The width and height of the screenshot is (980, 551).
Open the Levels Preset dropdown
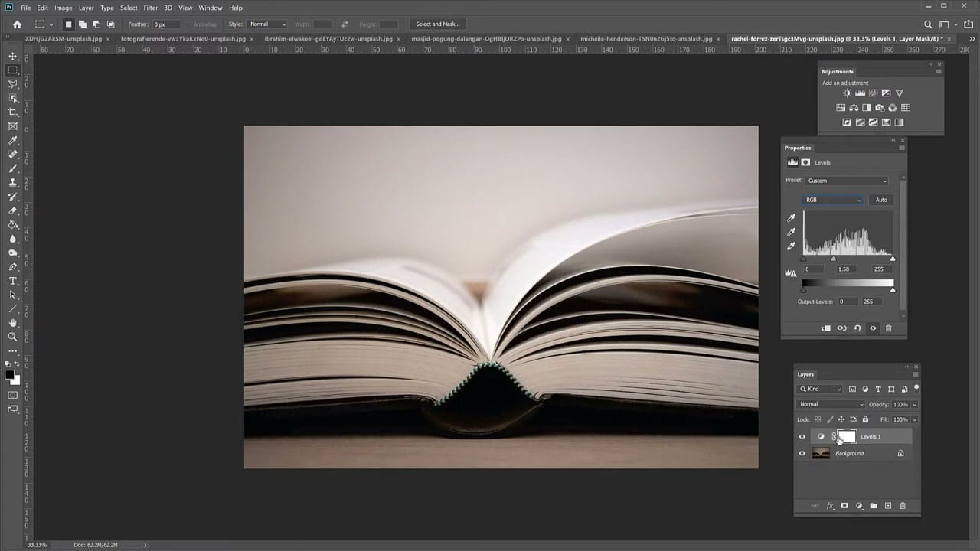[x=847, y=181]
